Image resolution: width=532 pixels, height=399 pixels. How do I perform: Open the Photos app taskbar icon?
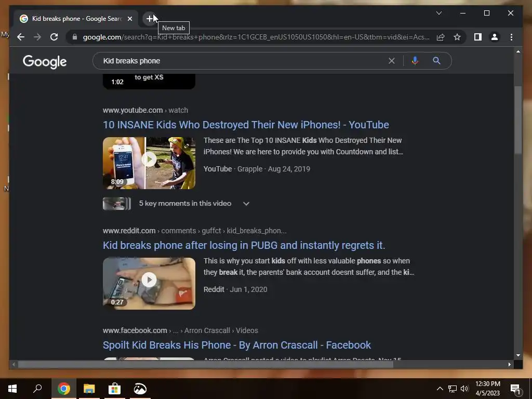coord(140,389)
